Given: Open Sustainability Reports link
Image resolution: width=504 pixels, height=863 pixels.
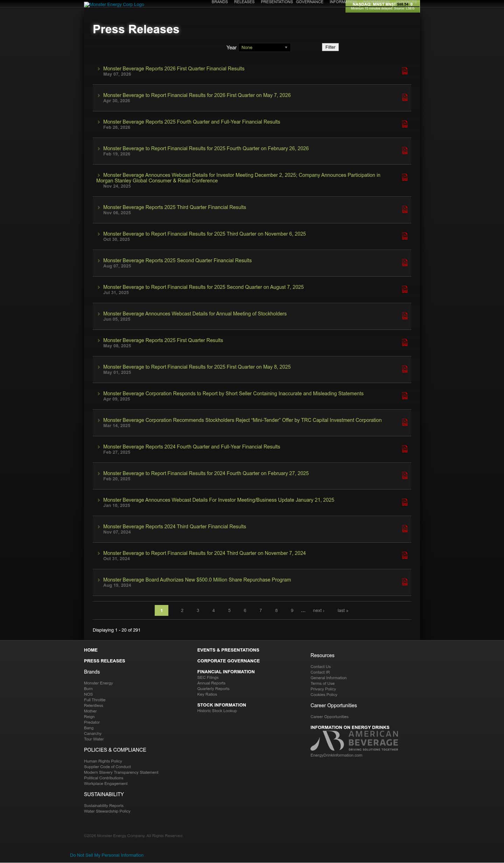Looking at the screenshot, I should (x=104, y=806).
